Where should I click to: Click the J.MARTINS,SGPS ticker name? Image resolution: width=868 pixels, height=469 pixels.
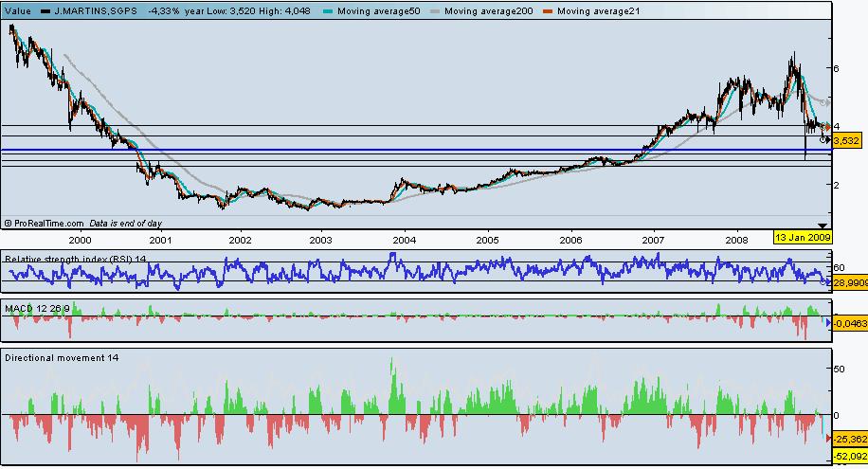click(x=96, y=11)
